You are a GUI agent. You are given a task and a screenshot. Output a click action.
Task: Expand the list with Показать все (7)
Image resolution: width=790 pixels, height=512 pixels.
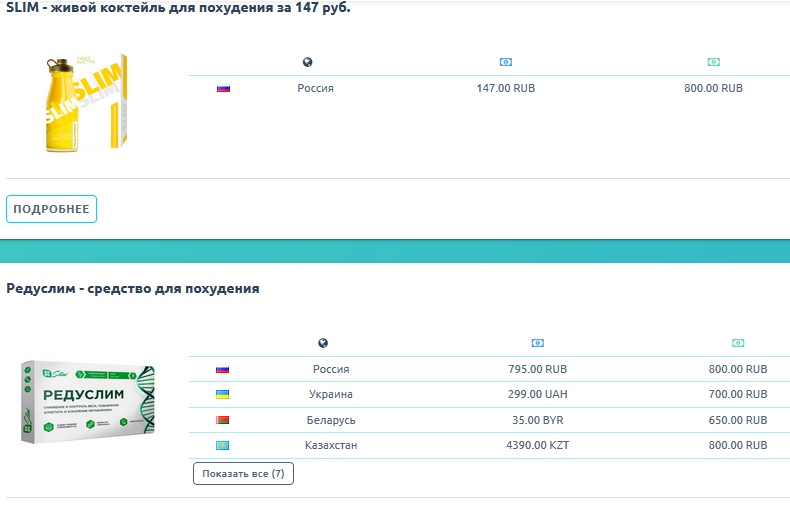click(x=243, y=474)
